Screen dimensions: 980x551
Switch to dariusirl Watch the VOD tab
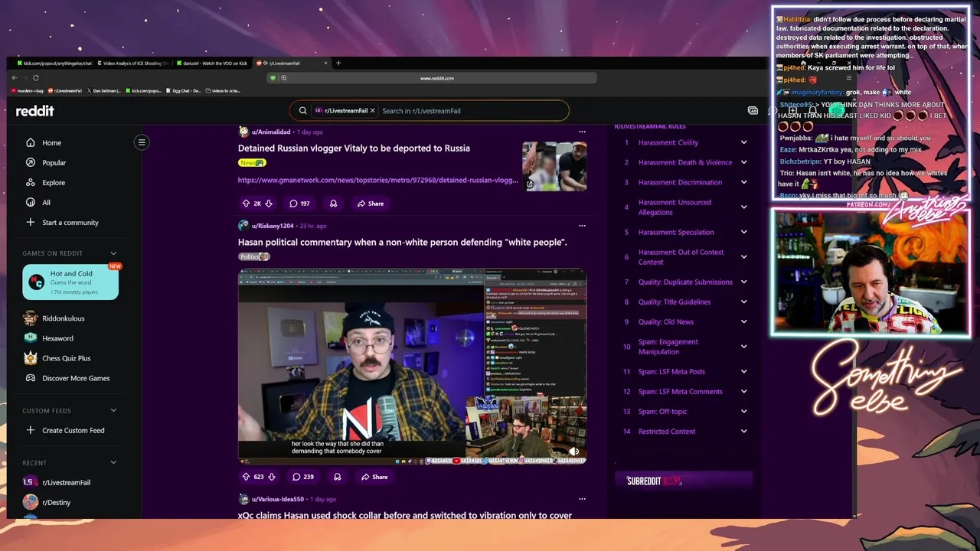coord(214,63)
